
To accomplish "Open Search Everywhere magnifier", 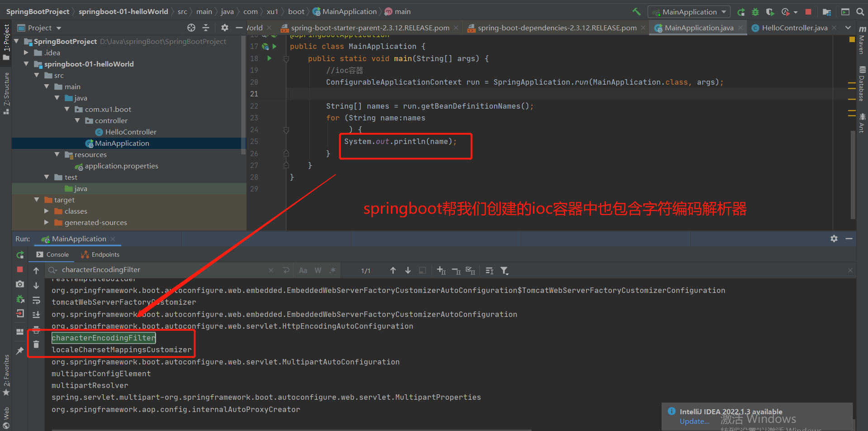I will (x=860, y=12).
